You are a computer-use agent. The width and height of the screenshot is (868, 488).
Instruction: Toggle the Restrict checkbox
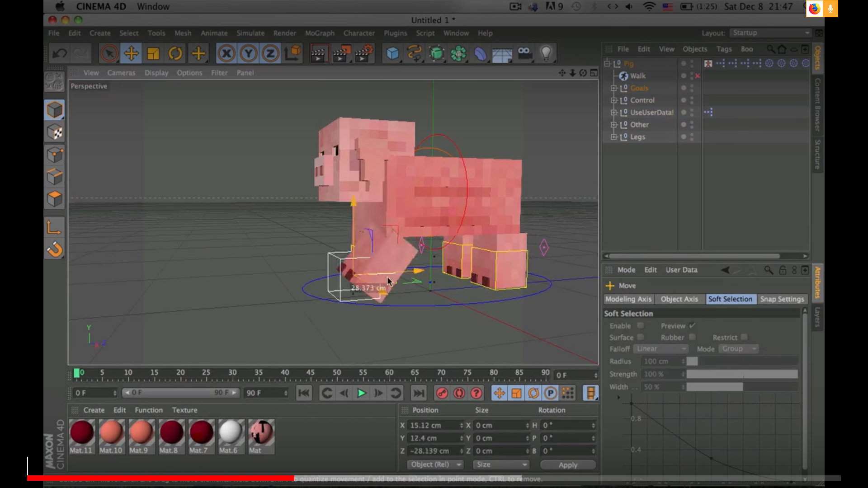click(744, 338)
